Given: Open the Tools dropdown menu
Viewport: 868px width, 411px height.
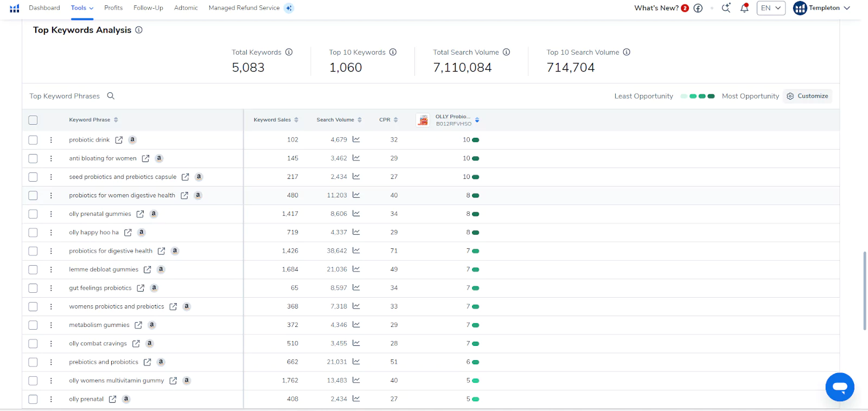Looking at the screenshot, I should pos(82,8).
